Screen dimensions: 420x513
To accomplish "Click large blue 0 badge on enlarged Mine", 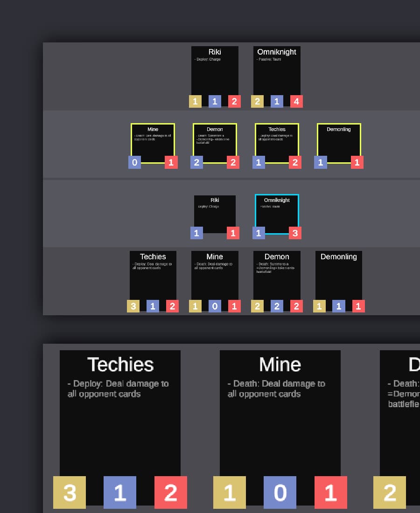I will point(280,492).
